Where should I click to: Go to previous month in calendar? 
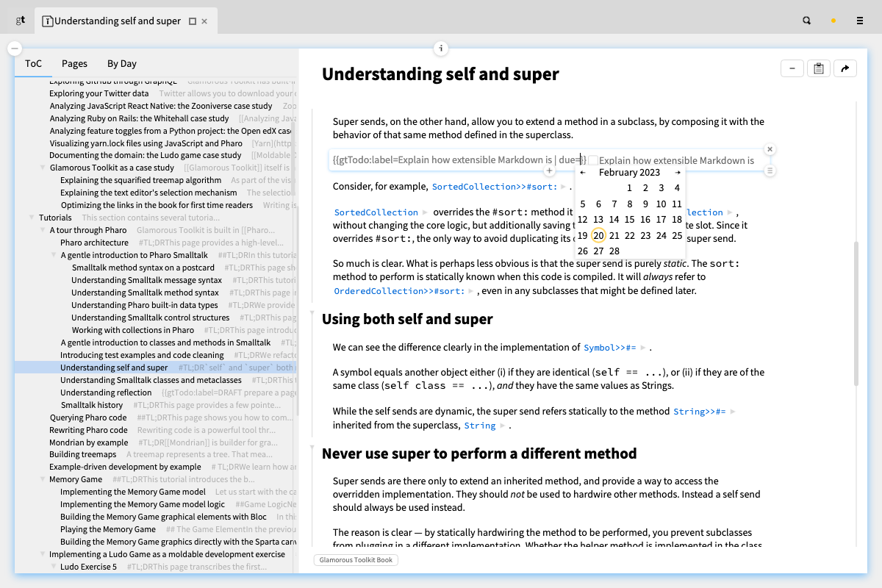click(x=583, y=173)
